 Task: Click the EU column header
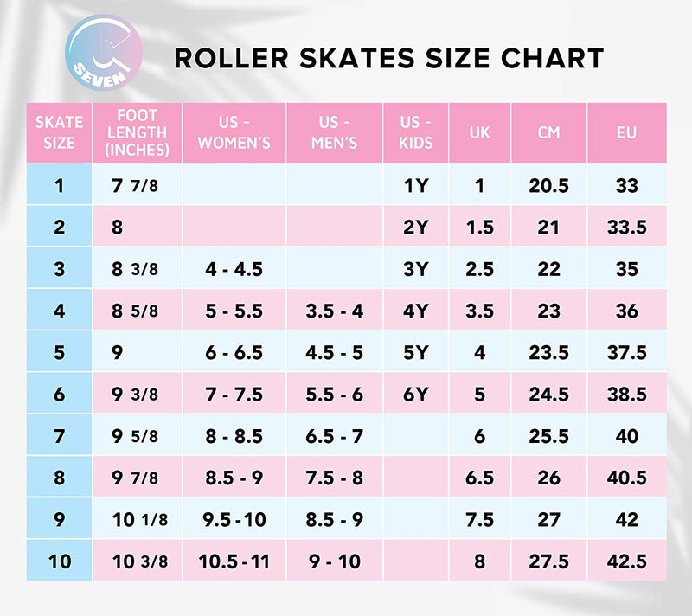[x=626, y=132]
